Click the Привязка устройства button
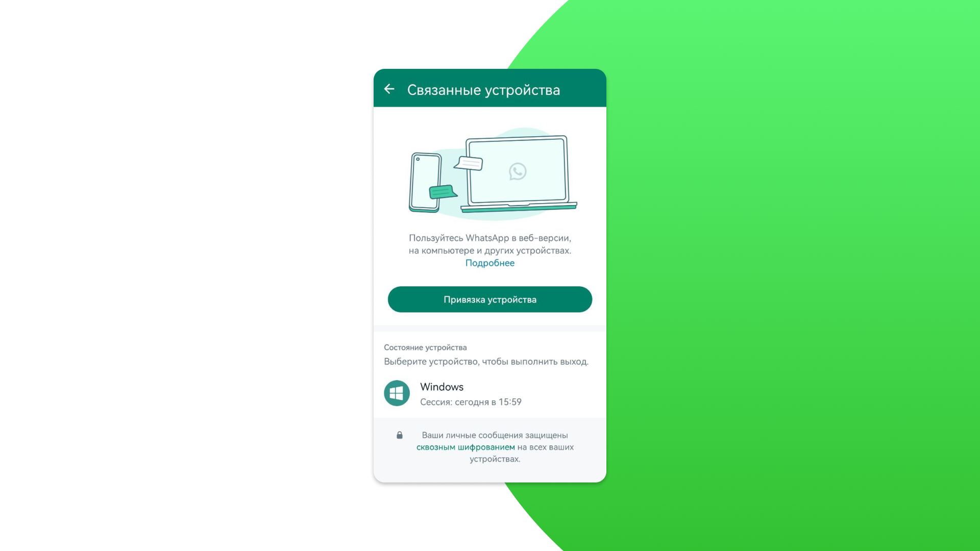The image size is (980, 551). pyautogui.click(x=490, y=299)
